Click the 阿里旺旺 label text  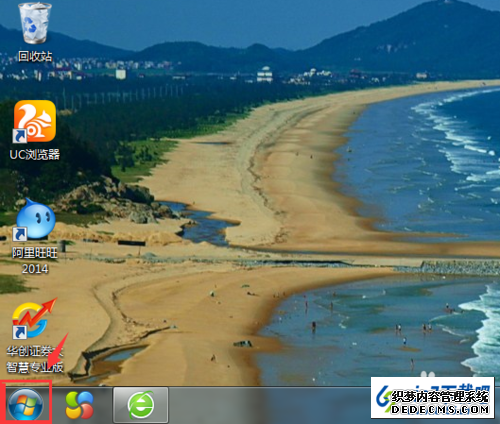[35, 253]
